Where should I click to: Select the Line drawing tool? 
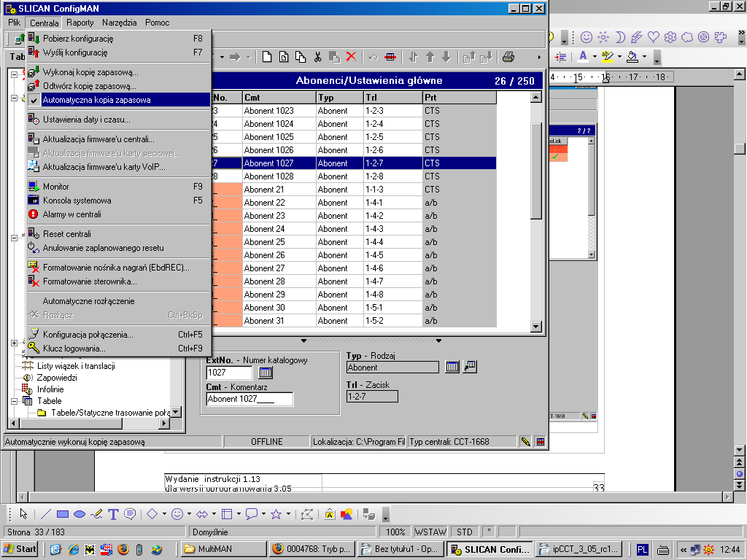coord(46,514)
